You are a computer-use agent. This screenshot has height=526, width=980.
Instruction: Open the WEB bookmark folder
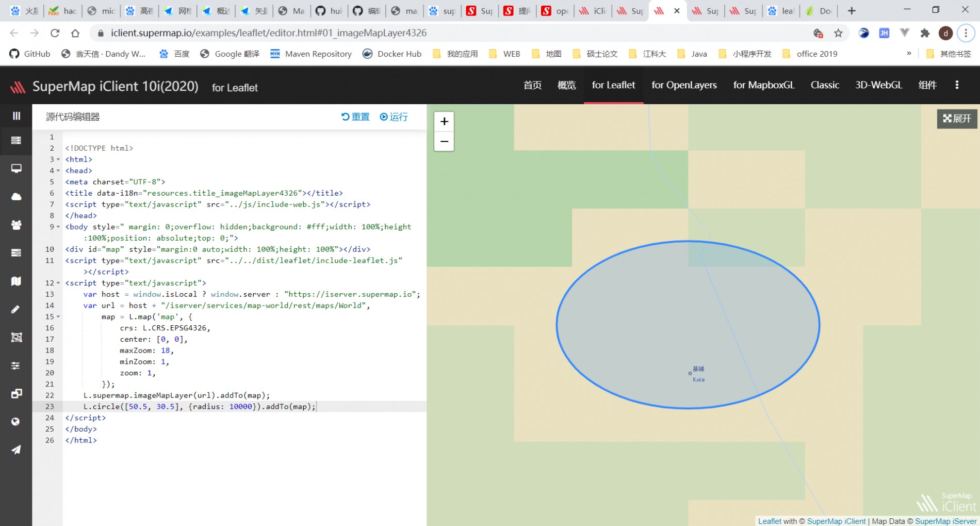pos(504,54)
